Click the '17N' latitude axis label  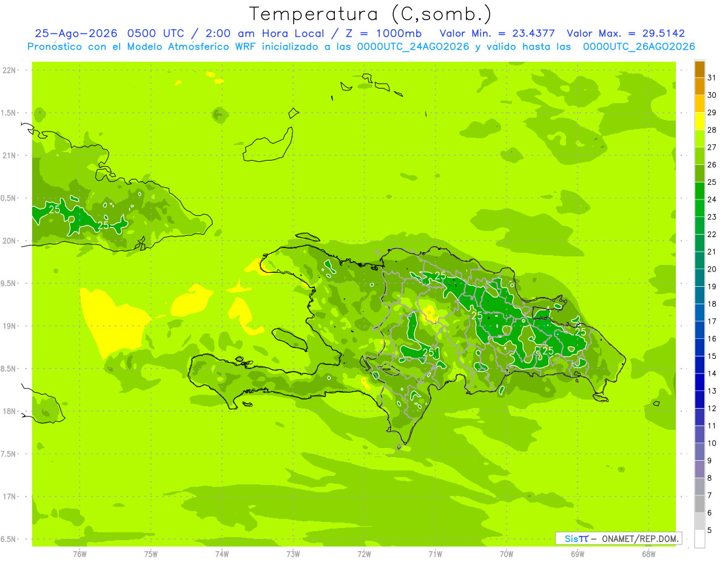(x=10, y=497)
